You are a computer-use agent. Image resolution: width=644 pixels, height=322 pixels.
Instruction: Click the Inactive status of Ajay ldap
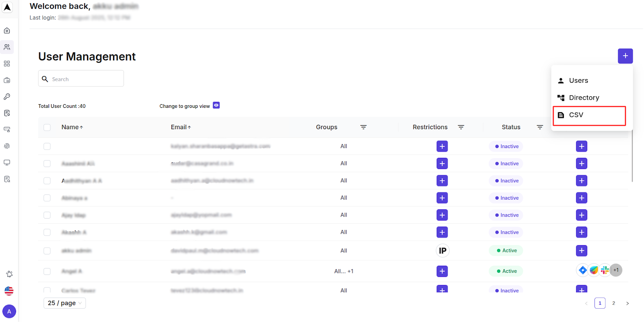click(x=506, y=215)
